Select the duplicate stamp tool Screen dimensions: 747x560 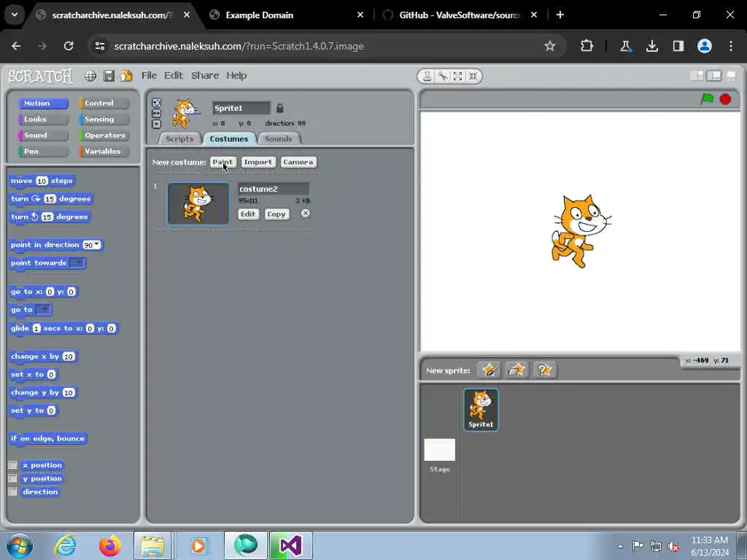(427, 76)
